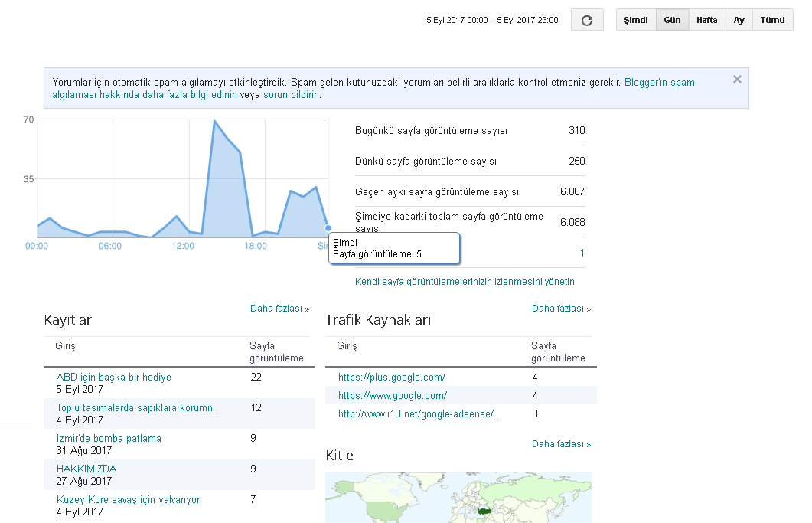Switch to the Şimdi time range

click(x=636, y=20)
